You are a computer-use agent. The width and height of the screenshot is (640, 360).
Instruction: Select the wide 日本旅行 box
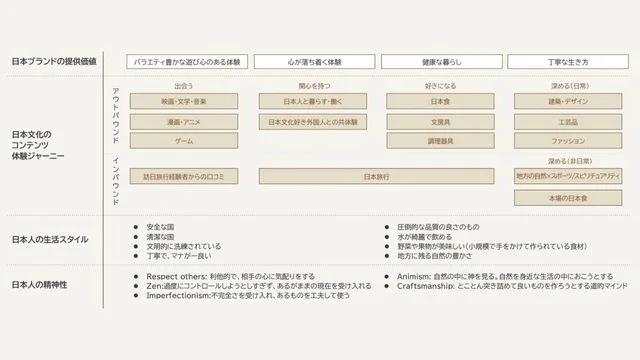pos(376,176)
